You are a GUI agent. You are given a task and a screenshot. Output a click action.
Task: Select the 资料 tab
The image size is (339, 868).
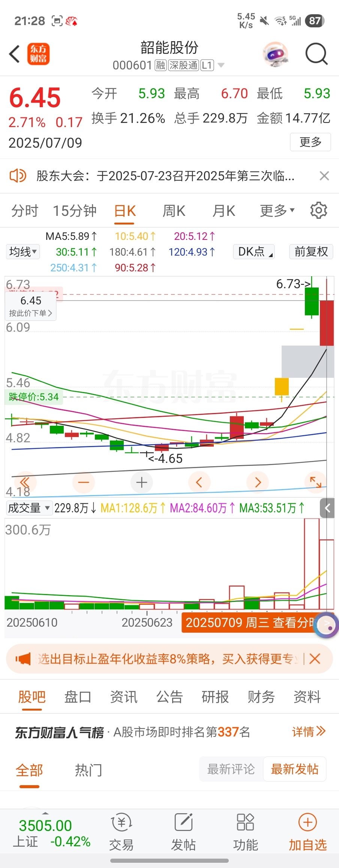click(307, 697)
